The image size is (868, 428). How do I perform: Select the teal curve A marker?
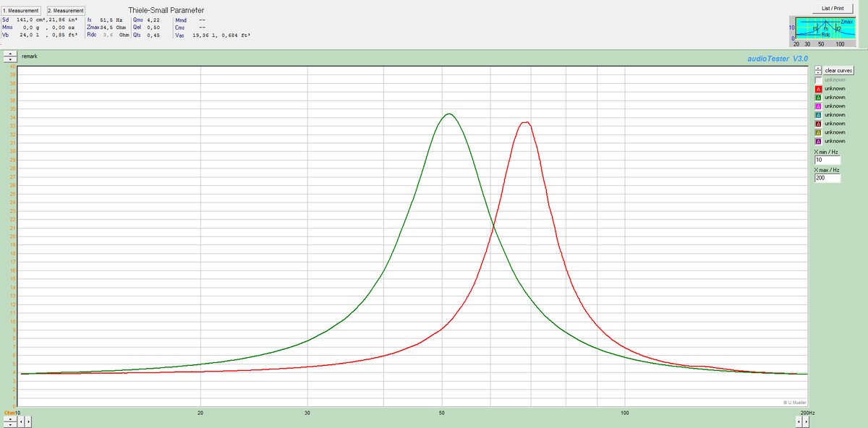[818, 115]
